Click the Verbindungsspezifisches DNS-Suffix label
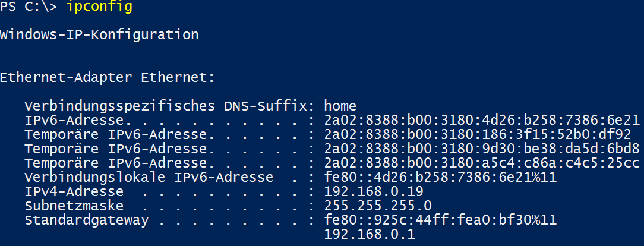Image resolution: width=644 pixels, height=246 pixels. click(169, 106)
